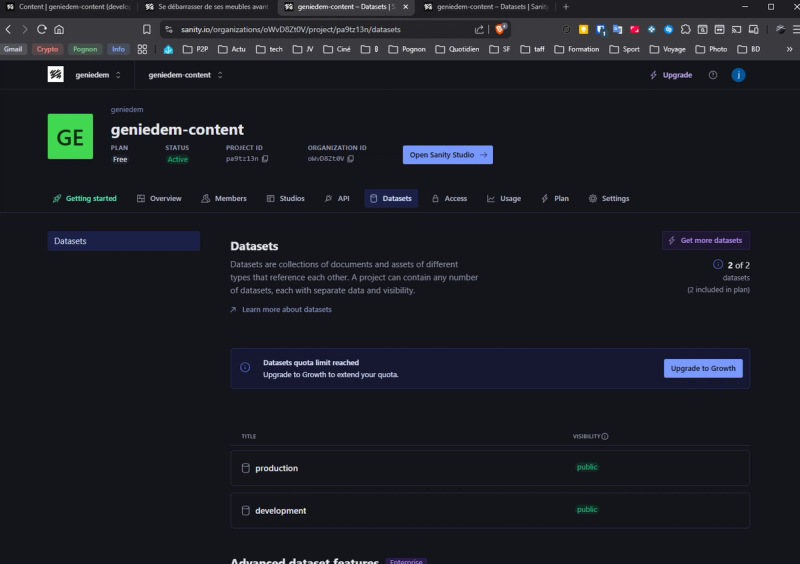
Task: Click public badge on development row
Action: pos(587,509)
